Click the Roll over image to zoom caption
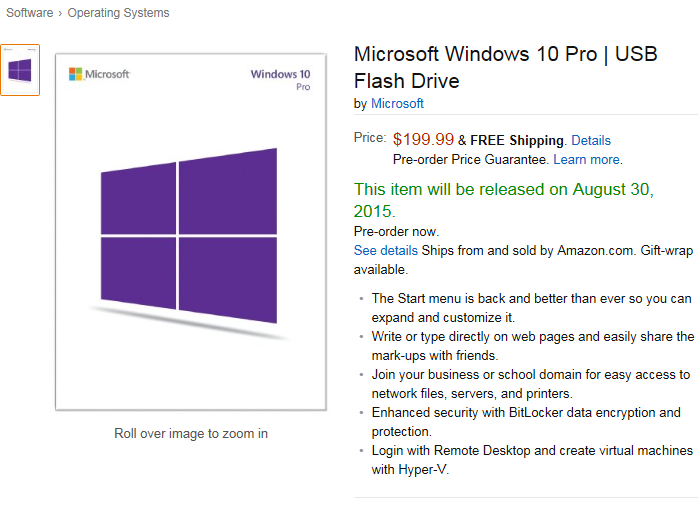Screen dimensions: 700x510 click(191, 434)
